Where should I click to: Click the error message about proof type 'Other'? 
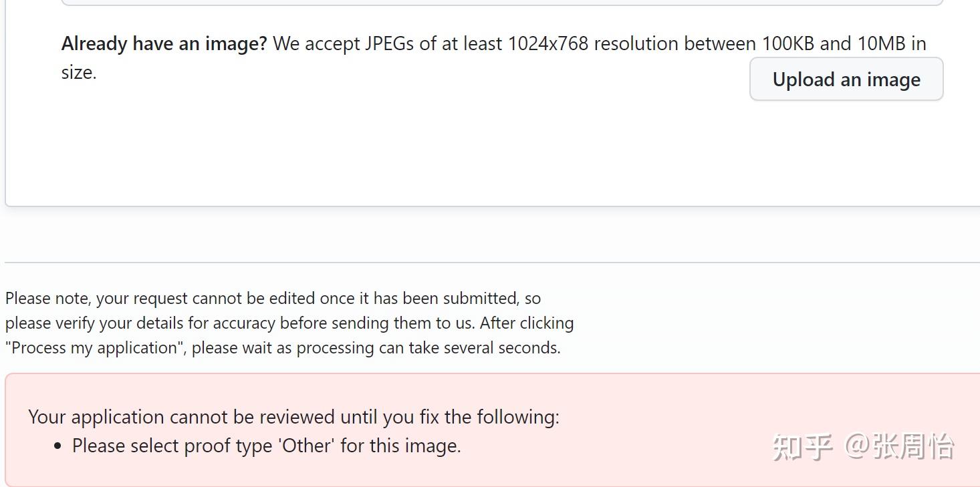266,445
